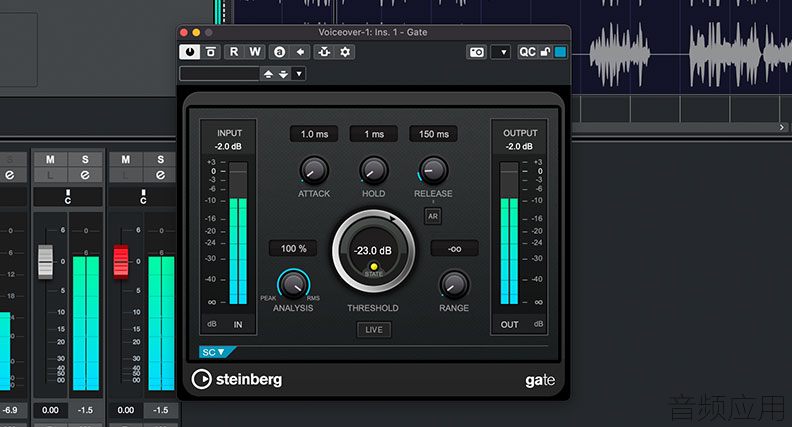Screen dimensions: 792x427
Task: Toggle the Gate plugin power button
Action: coord(189,52)
